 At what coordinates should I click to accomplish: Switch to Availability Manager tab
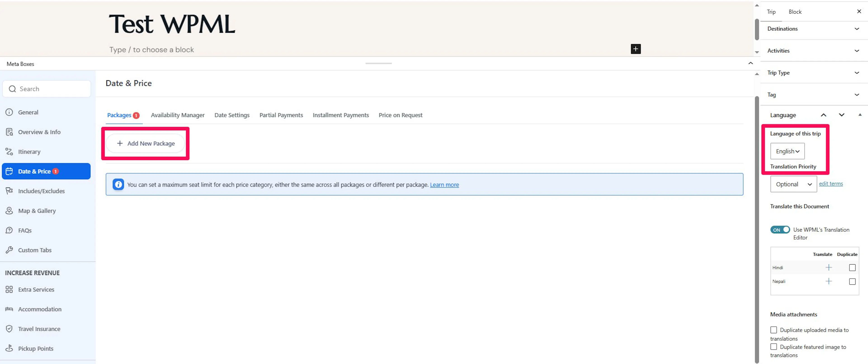178,115
